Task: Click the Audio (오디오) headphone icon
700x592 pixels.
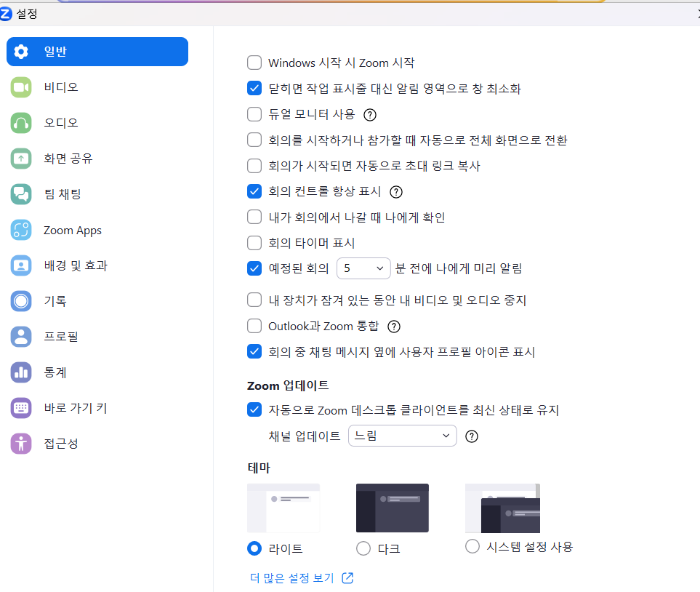Action: pyautogui.click(x=21, y=123)
